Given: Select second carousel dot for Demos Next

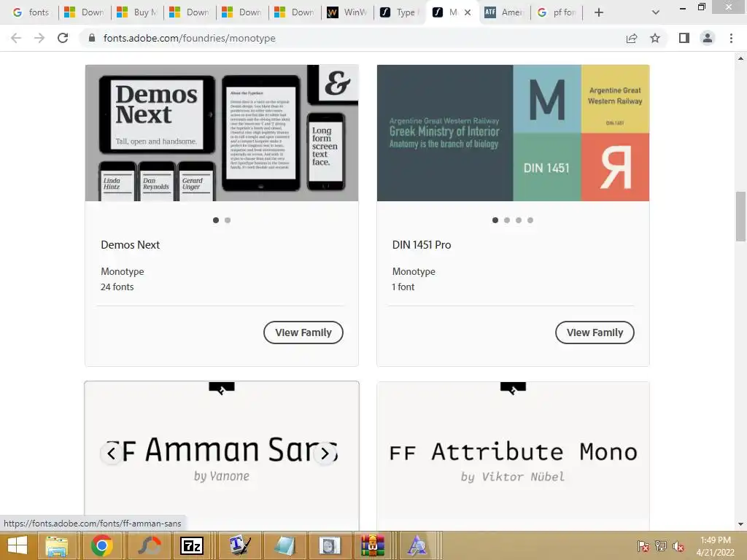Looking at the screenshot, I should (228, 220).
